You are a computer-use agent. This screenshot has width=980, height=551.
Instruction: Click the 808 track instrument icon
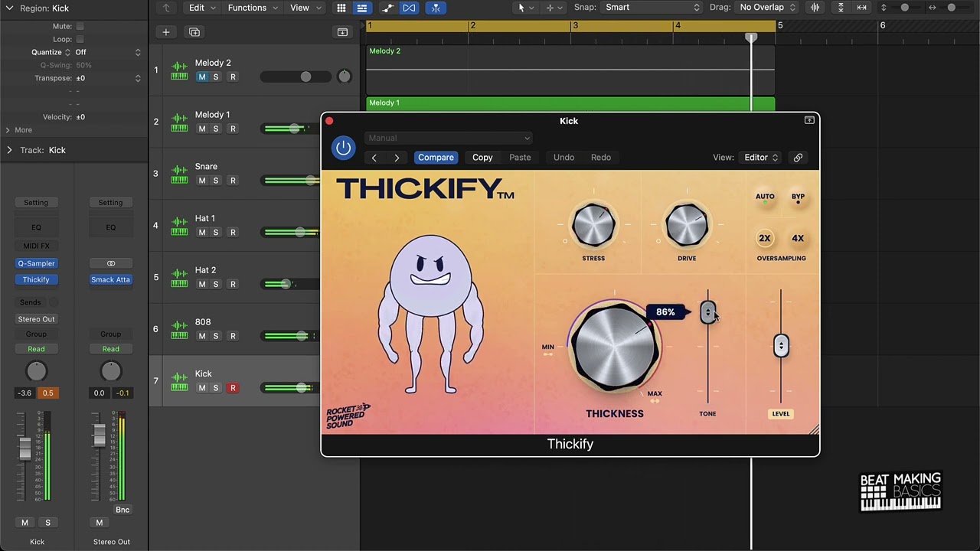tap(179, 329)
